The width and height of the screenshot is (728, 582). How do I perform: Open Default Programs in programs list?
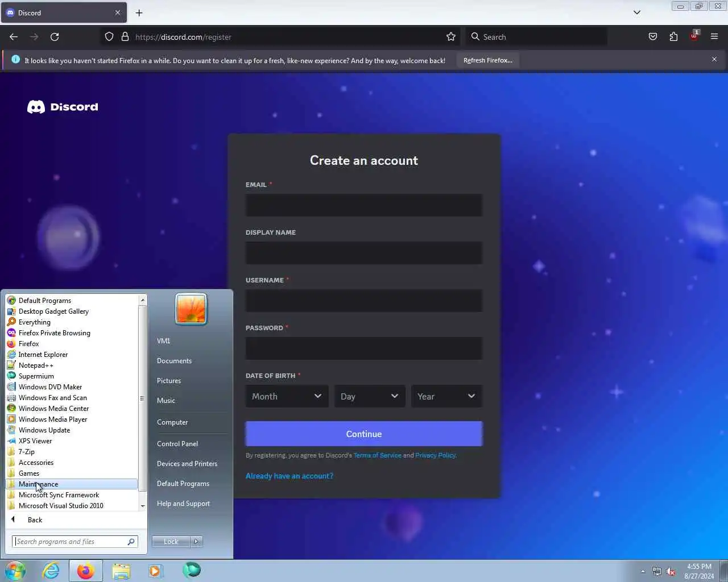(x=72, y=301)
